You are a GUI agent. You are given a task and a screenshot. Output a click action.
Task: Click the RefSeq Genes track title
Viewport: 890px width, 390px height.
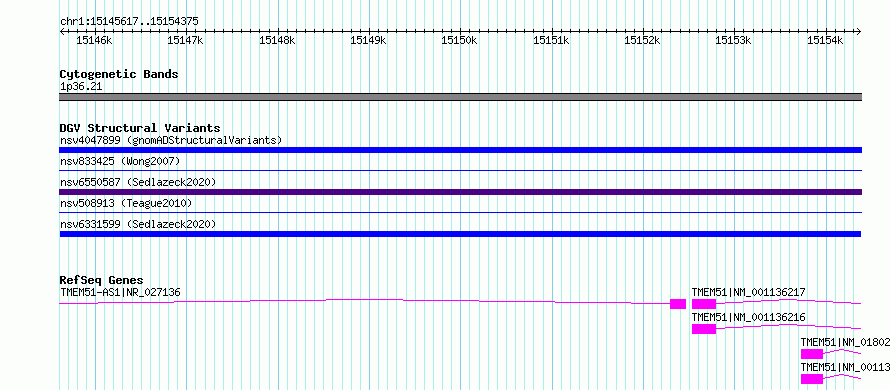[102, 280]
